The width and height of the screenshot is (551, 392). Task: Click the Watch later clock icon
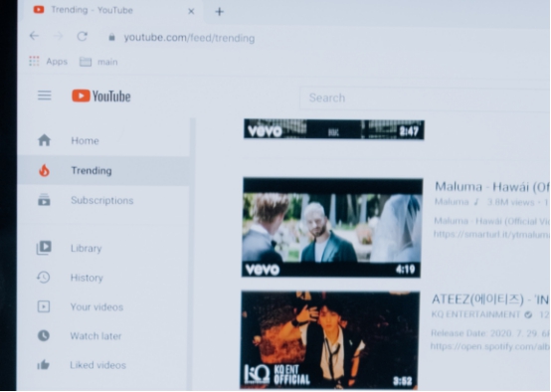(x=44, y=335)
